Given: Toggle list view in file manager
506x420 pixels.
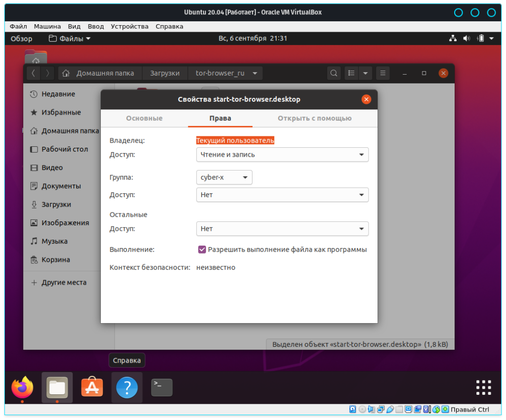Looking at the screenshot, I should tap(351, 73).
